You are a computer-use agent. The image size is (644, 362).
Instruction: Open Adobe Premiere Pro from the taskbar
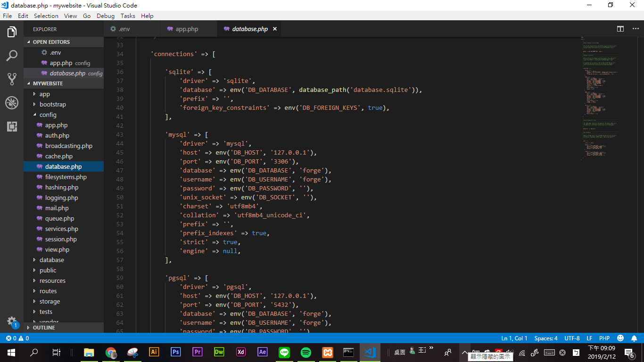pyautogui.click(x=197, y=352)
